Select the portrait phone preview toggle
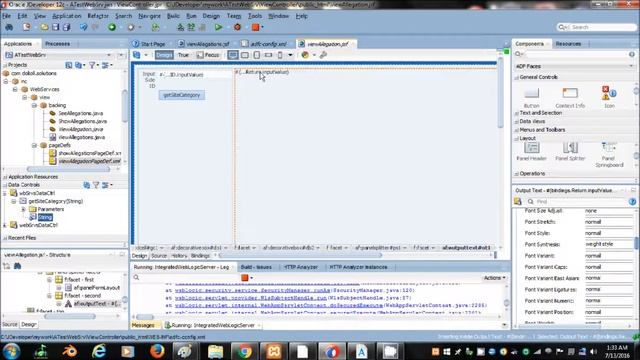The image size is (640, 360). coord(280,55)
